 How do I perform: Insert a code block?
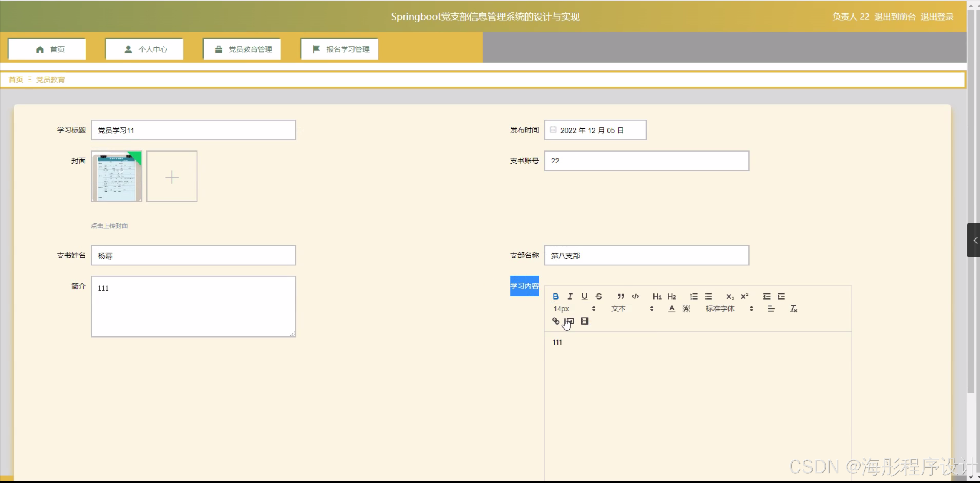[635, 296]
